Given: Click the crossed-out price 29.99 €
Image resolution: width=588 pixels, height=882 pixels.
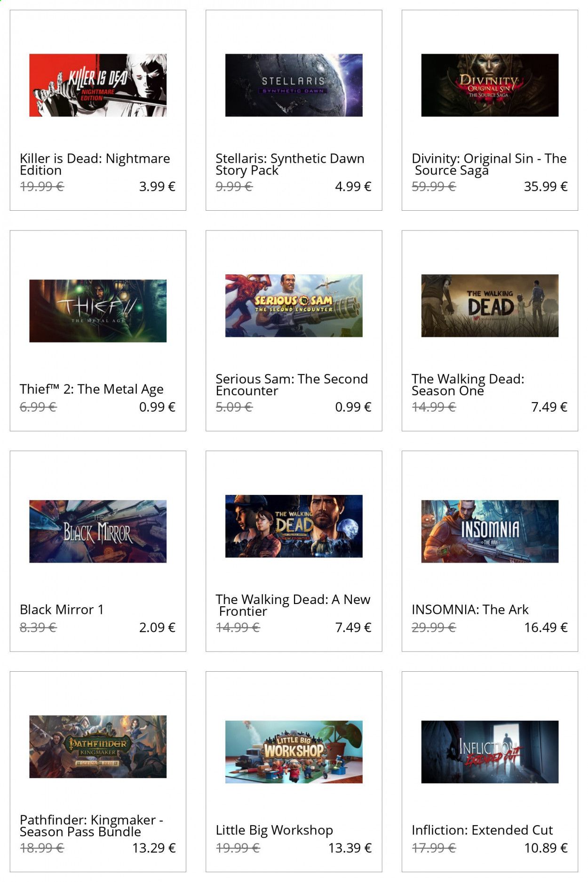Looking at the screenshot, I should point(434,628).
